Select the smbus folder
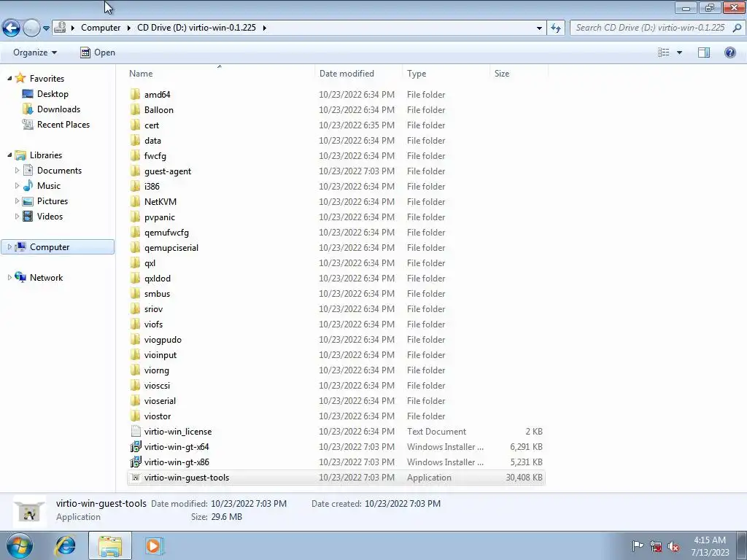This screenshot has width=747, height=560. click(x=158, y=294)
